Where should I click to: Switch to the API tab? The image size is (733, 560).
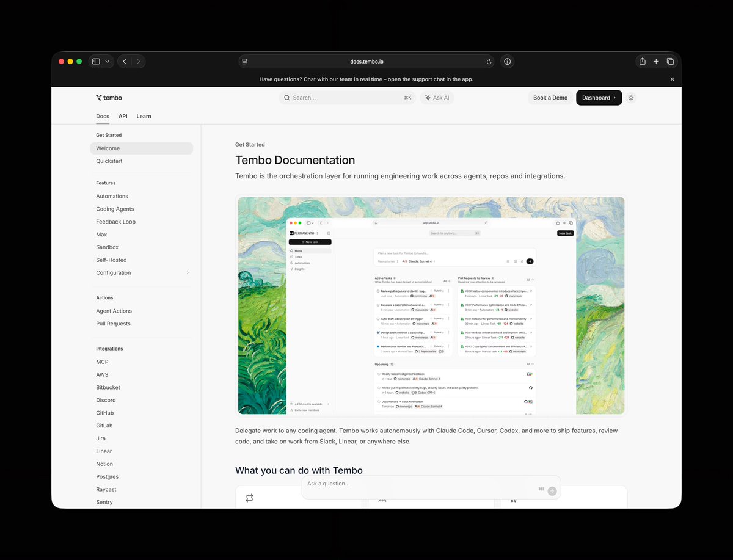coord(123,116)
